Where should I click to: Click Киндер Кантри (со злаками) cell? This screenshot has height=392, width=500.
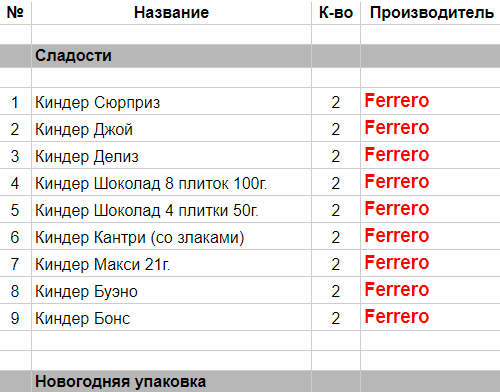171,237
